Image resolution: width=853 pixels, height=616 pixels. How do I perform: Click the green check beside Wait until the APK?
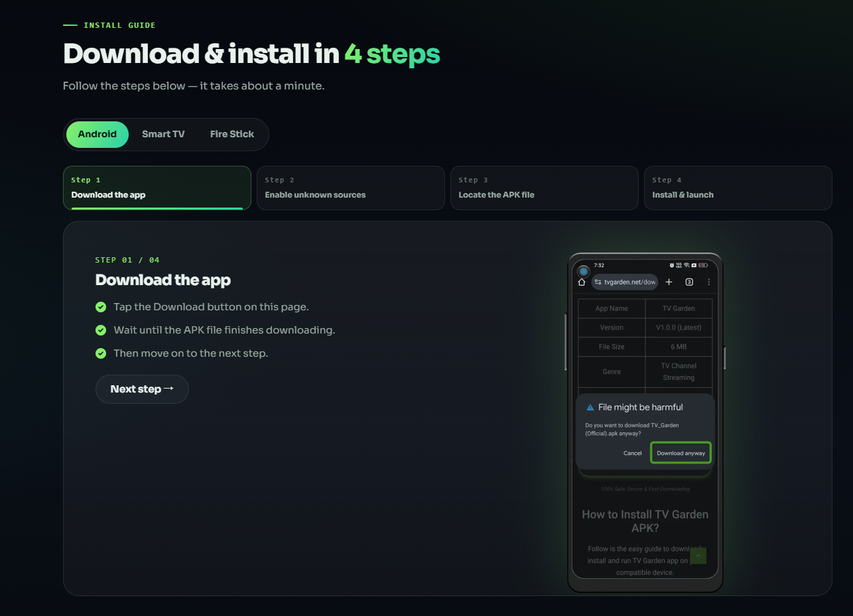point(101,330)
